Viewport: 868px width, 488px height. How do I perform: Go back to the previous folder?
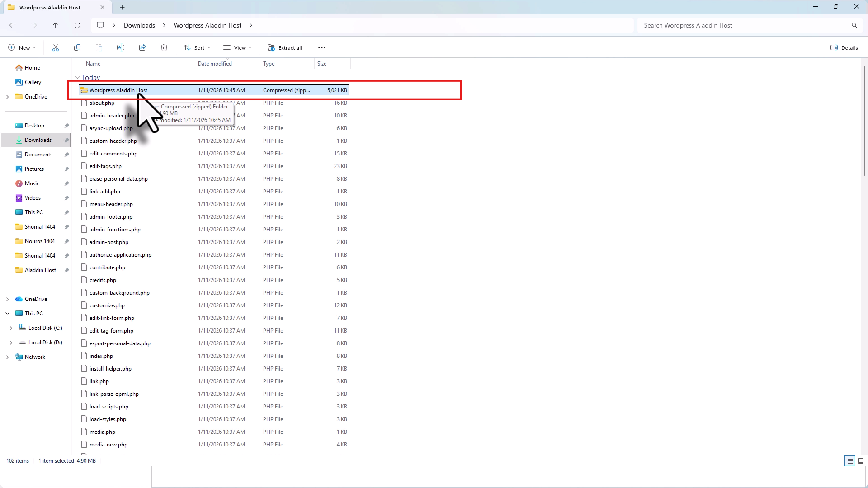click(x=12, y=25)
